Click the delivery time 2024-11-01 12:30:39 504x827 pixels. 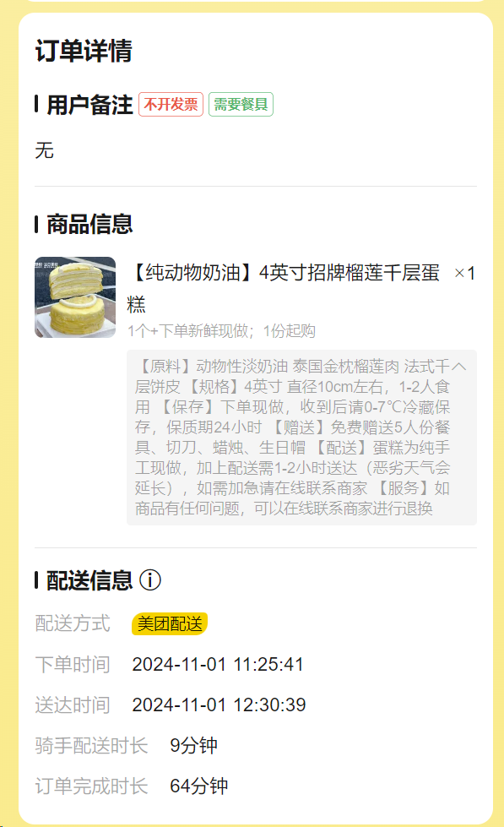point(219,705)
